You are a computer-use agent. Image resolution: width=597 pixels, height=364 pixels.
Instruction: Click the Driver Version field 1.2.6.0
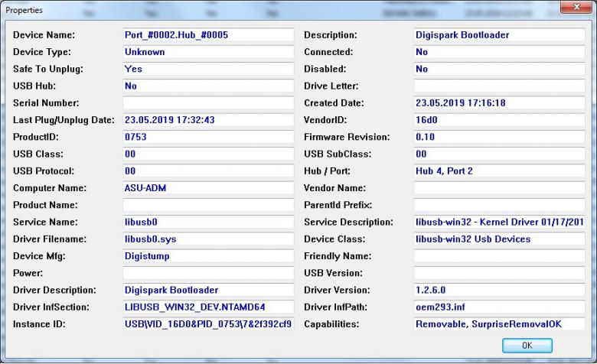point(499,291)
